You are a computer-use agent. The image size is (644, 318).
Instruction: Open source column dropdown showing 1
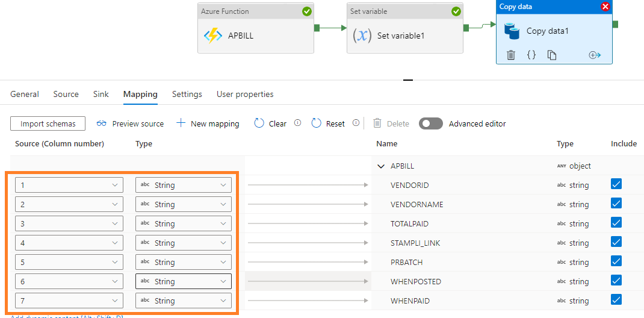coord(69,185)
